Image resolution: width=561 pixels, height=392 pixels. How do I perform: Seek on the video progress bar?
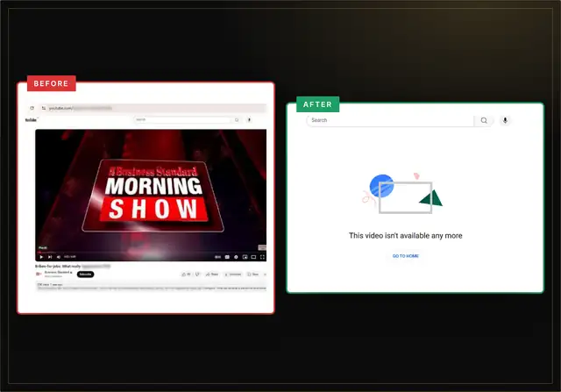tap(151, 252)
